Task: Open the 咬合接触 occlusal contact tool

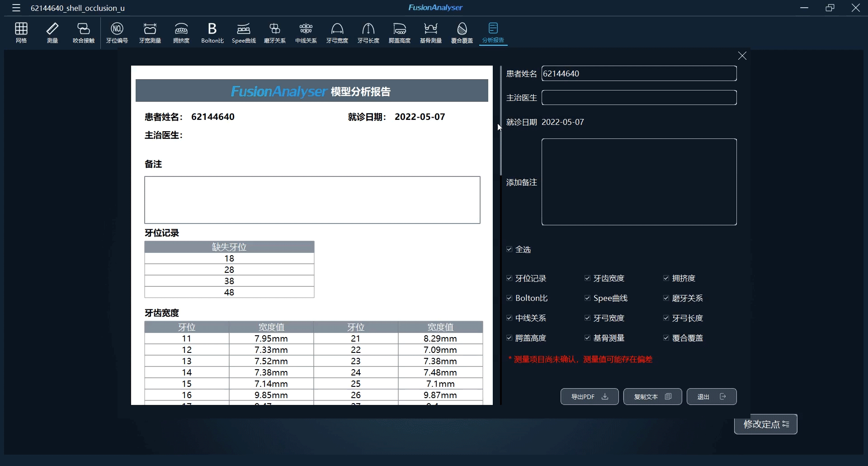Action: click(x=84, y=33)
